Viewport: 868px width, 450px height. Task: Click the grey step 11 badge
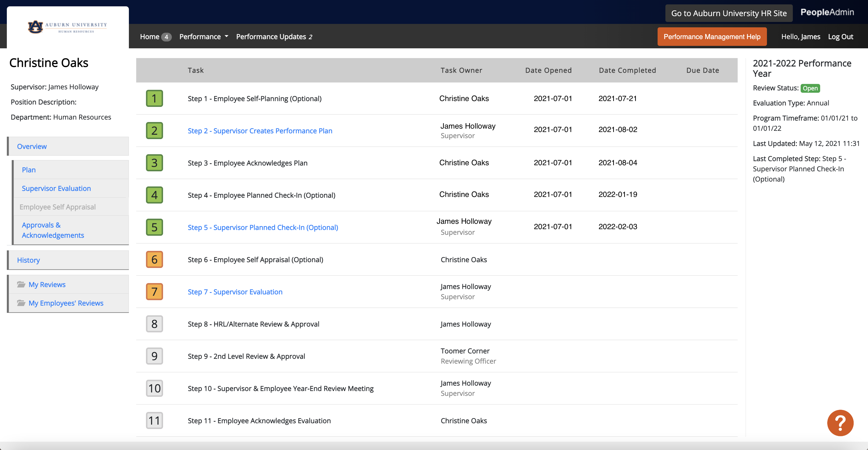154,420
